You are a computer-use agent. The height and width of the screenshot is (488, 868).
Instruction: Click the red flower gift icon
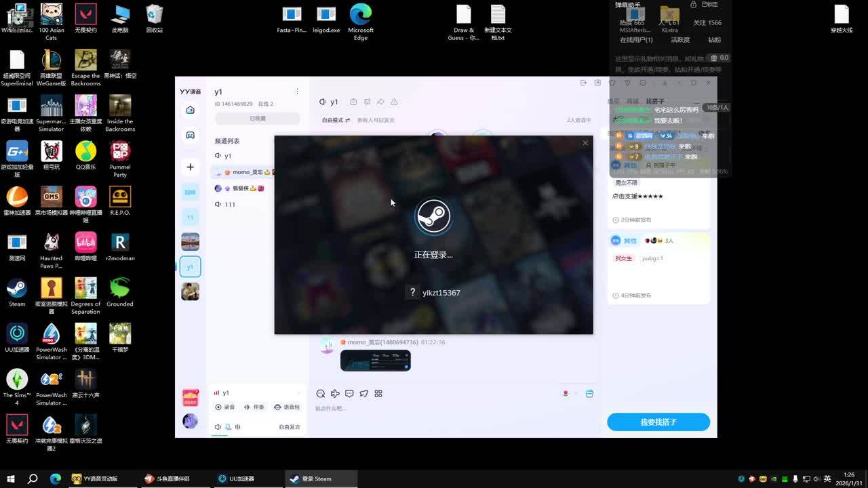click(x=566, y=393)
